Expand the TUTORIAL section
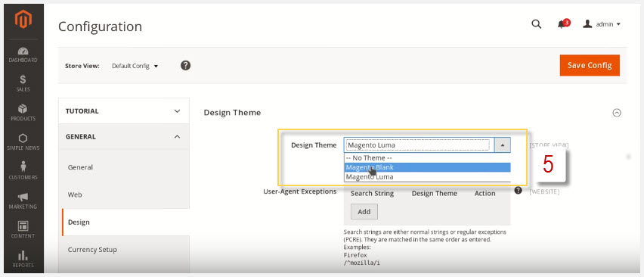Screen dimensions: 644x277 tap(124, 111)
